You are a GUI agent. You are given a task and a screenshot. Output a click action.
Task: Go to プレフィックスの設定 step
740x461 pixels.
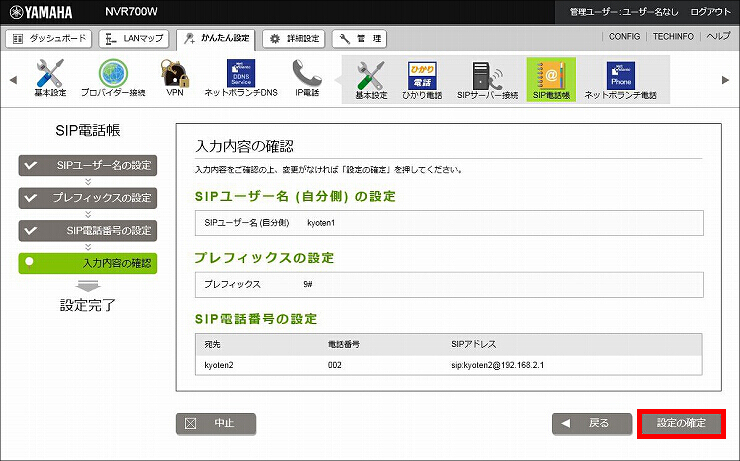tap(88, 198)
